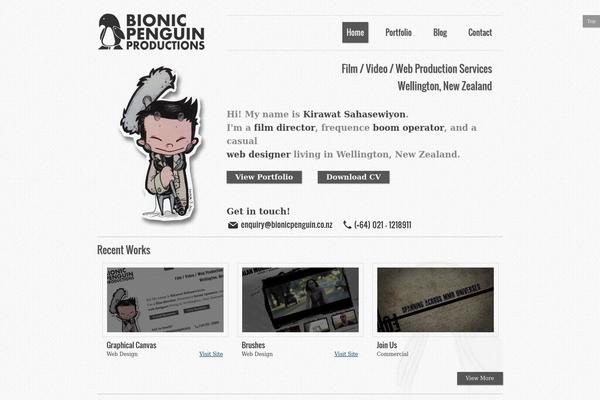Image resolution: width=600 pixels, height=400 pixels.
Task: Open the Graphical Canvas thumbnail
Action: 165,300
